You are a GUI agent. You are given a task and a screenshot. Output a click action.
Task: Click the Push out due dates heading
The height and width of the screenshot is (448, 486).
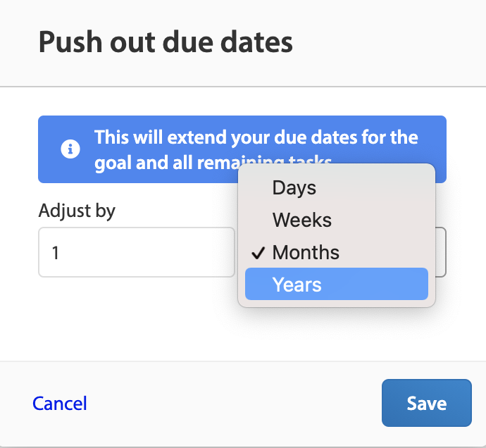[x=166, y=42]
